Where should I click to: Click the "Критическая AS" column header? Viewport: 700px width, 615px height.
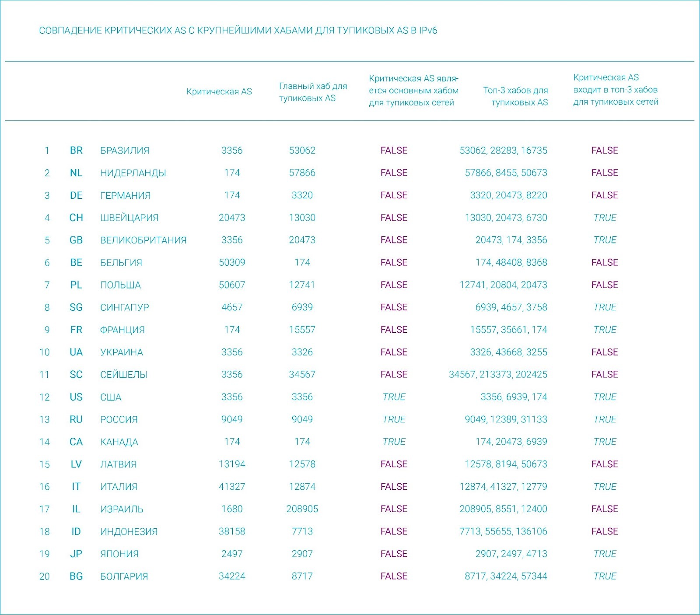(219, 91)
